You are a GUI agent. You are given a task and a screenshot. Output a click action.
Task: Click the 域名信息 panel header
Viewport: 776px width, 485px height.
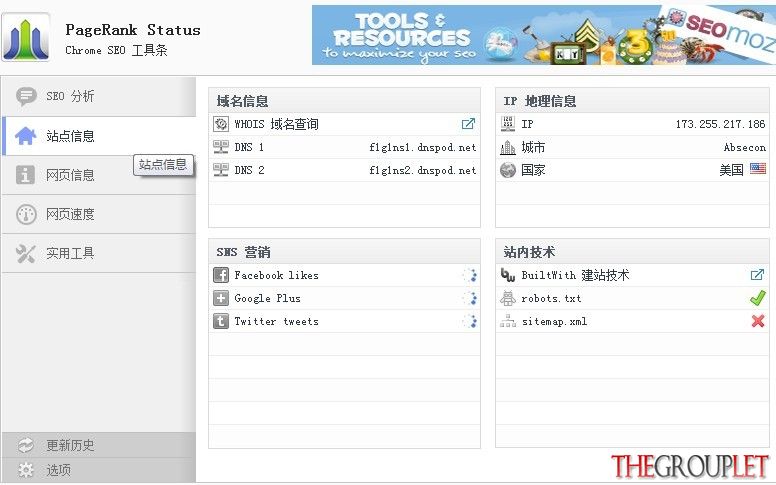344,101
